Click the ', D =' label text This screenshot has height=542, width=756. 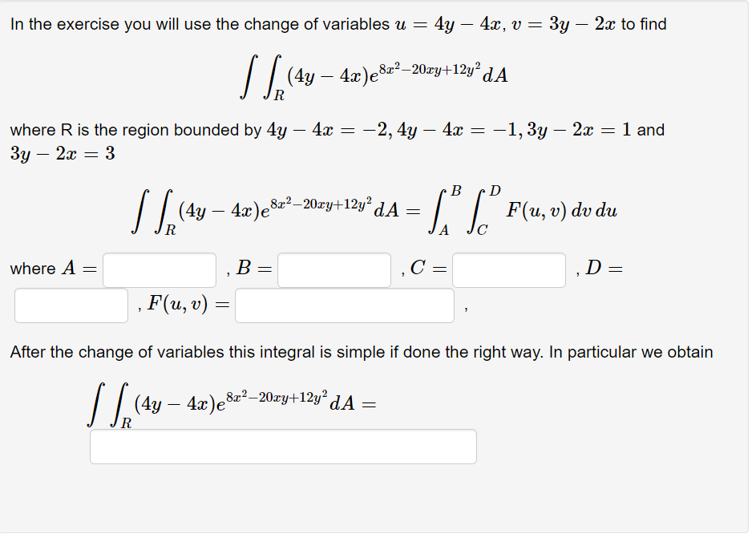point(601,269)
